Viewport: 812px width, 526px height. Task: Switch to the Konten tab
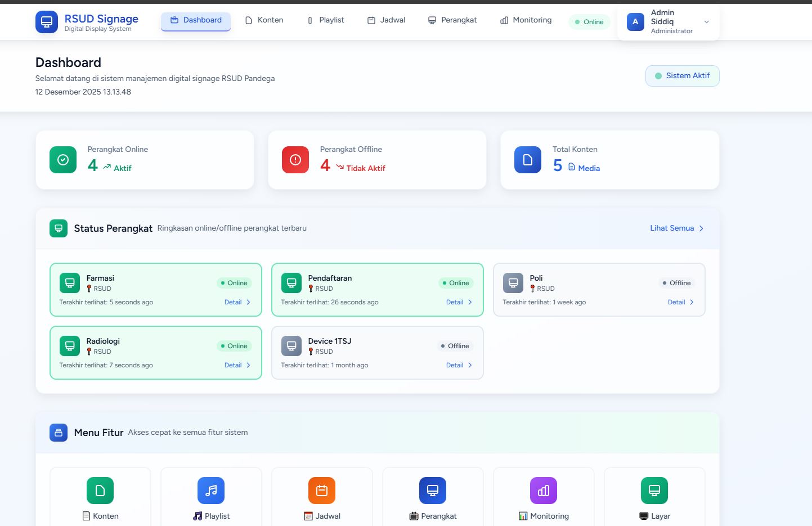click(264, 20)
